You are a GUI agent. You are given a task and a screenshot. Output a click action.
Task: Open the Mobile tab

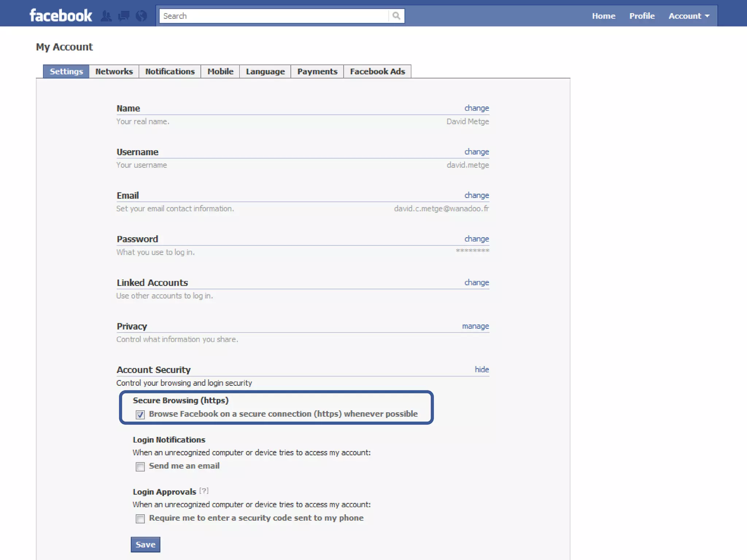(x=220, y=71)
